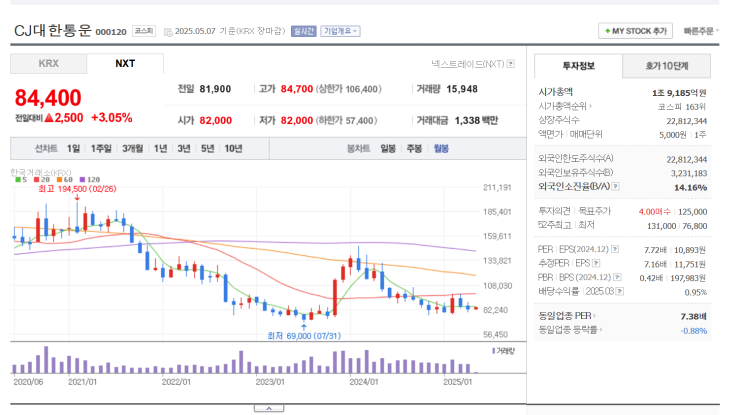Add stock via MY STOCK 추가 button

635,31
